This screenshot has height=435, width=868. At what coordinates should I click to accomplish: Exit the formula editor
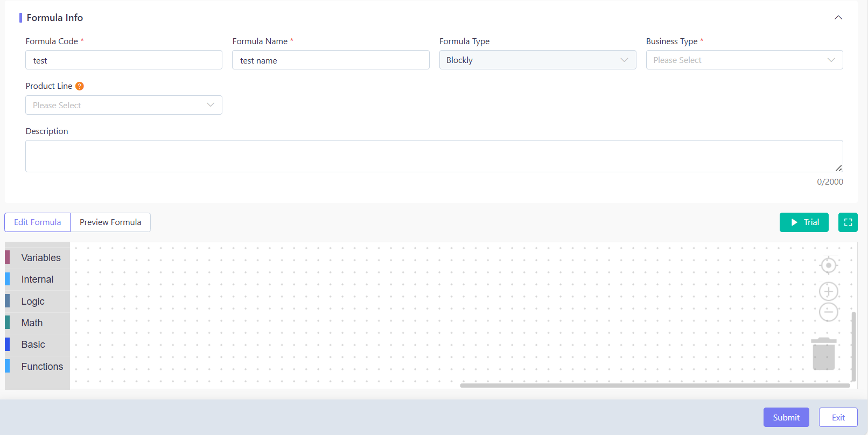click(x=838, y=417)
